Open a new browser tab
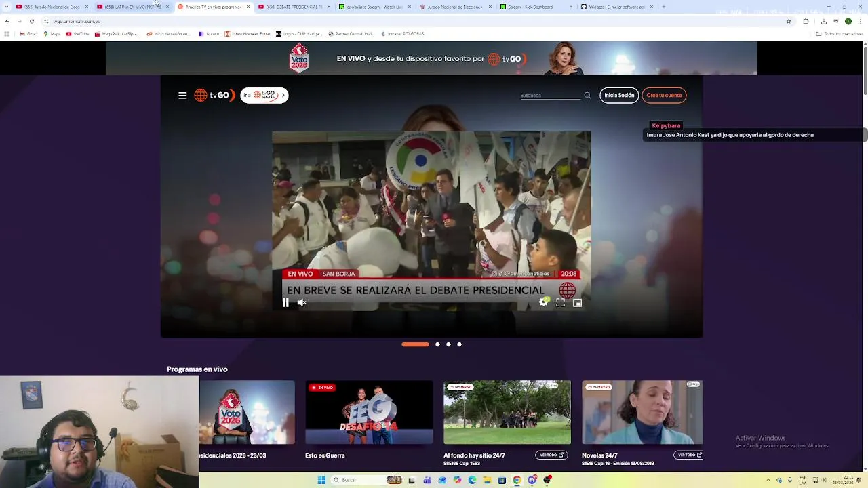Viewport: 868px width, 488px height. tap(663, 7)
